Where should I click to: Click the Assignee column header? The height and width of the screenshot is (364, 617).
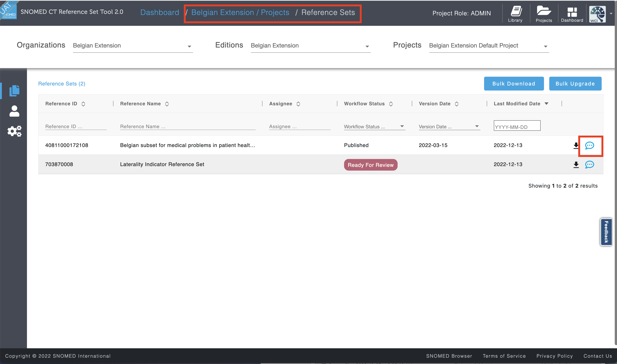click(x=281, y=103)
